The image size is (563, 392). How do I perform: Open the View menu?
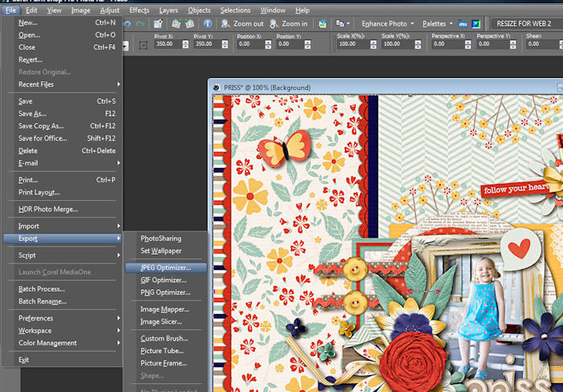[54, 10]
